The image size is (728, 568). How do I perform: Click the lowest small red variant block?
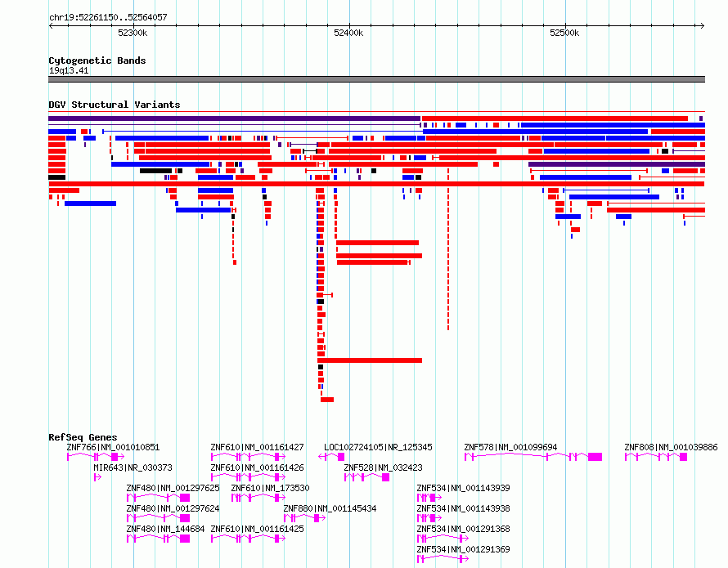click(x=327, y=400)
